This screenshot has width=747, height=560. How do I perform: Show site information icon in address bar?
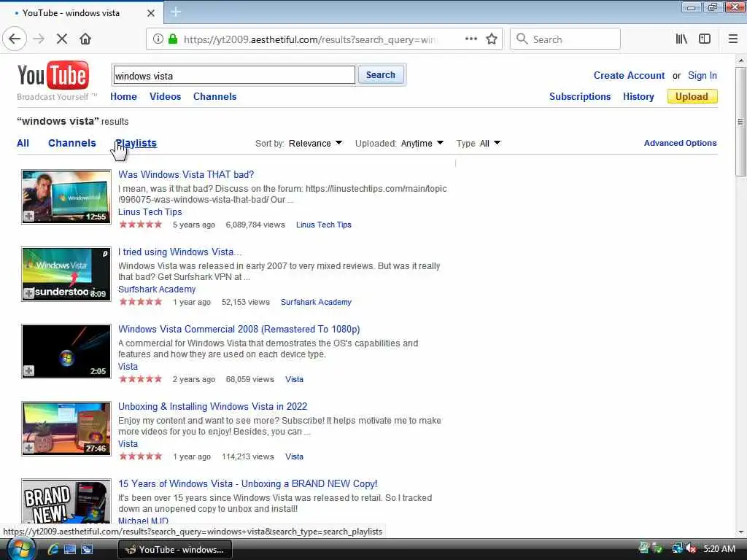[158, 39]
